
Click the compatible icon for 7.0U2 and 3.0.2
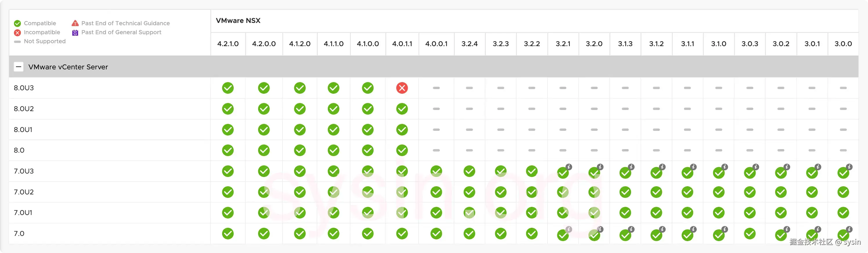(x=781, y=192)
